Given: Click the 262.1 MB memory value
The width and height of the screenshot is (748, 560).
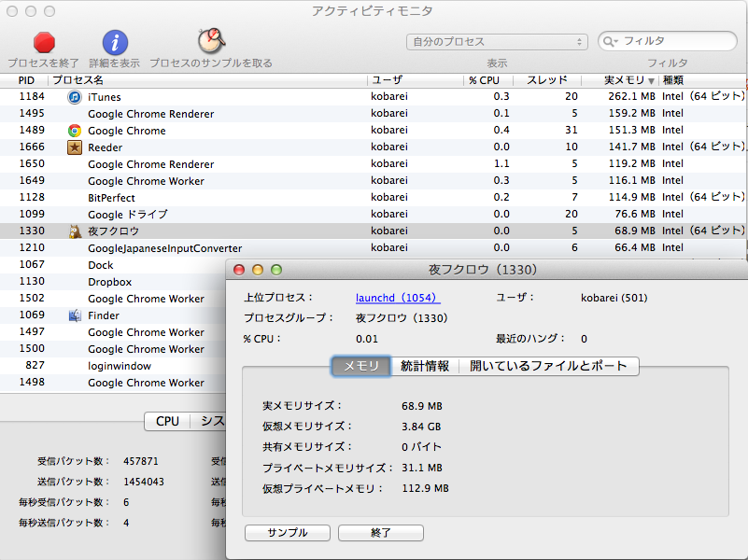Looking at the screenshot, I should tap(631, 96).
